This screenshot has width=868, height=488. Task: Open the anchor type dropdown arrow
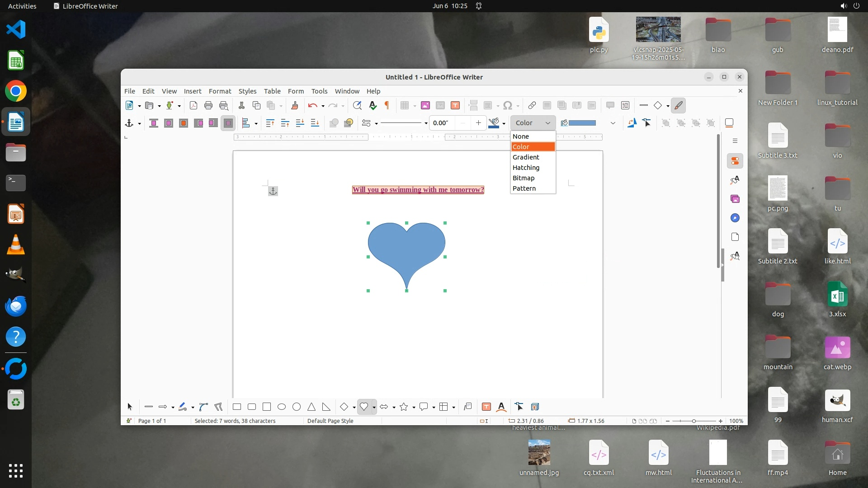pos(139,123)
